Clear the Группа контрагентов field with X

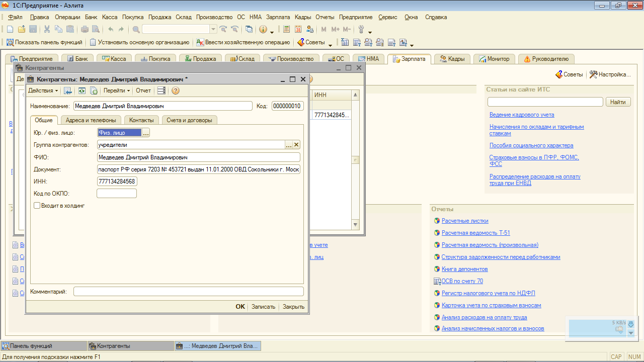pyautogui.click(x=296, y=145)
